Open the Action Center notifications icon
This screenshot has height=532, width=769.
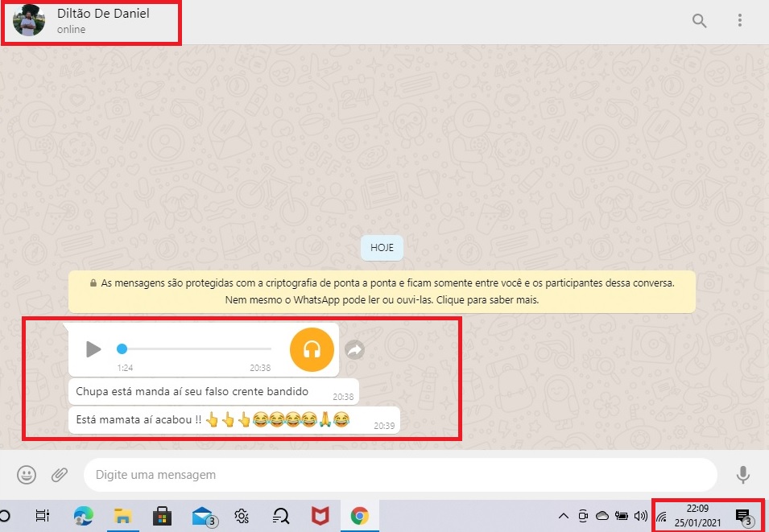[x=744, y=517]
